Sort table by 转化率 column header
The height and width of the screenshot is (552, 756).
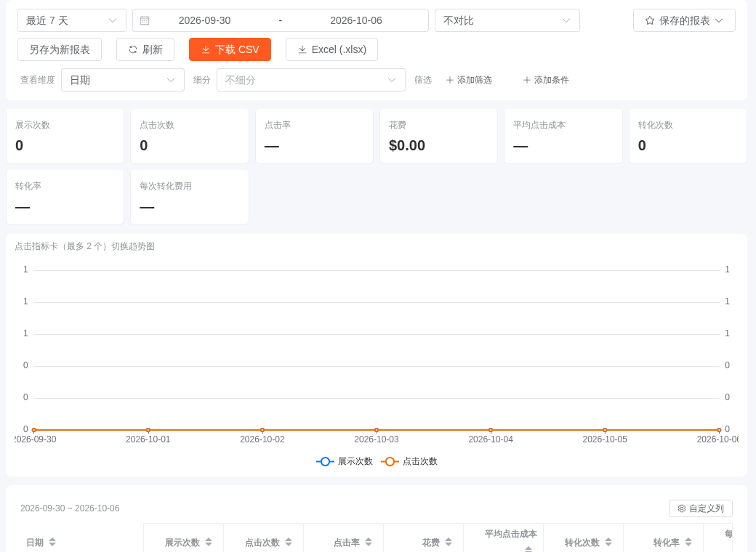688,543
